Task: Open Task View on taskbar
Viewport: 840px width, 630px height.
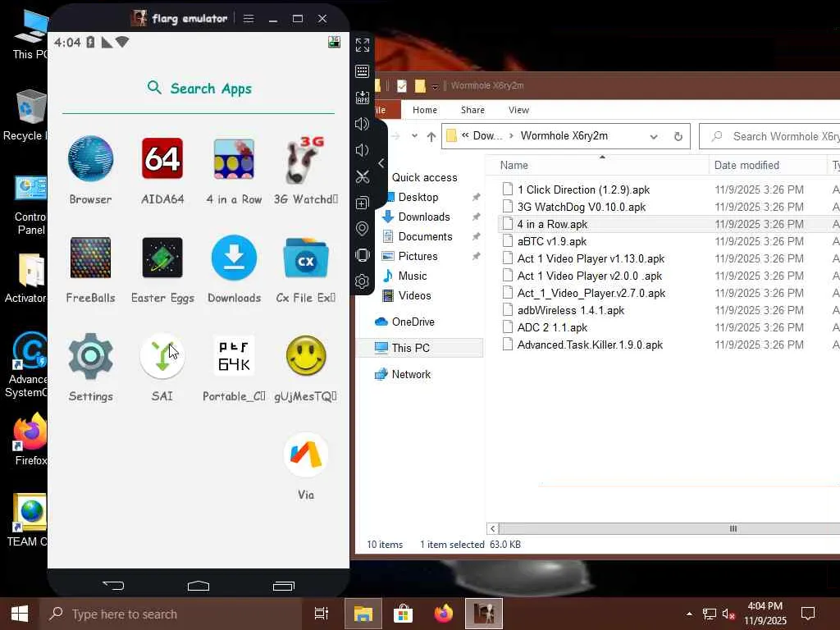Action: coord(322,614)
